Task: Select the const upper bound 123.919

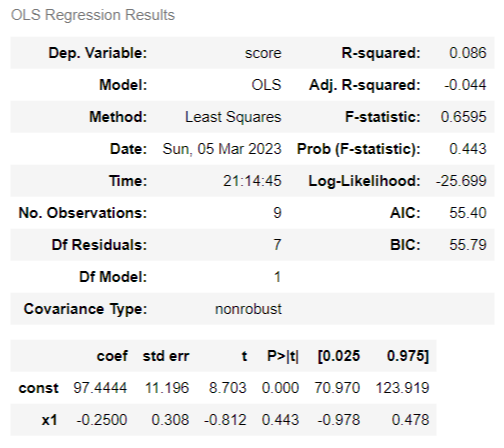Action: tap(402, 388)
